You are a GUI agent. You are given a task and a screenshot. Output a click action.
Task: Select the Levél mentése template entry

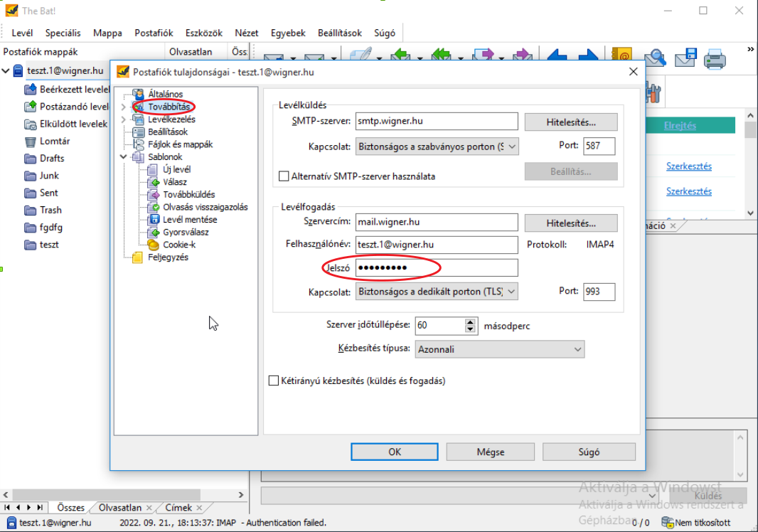pyautogui.click(x=189, y=220)
